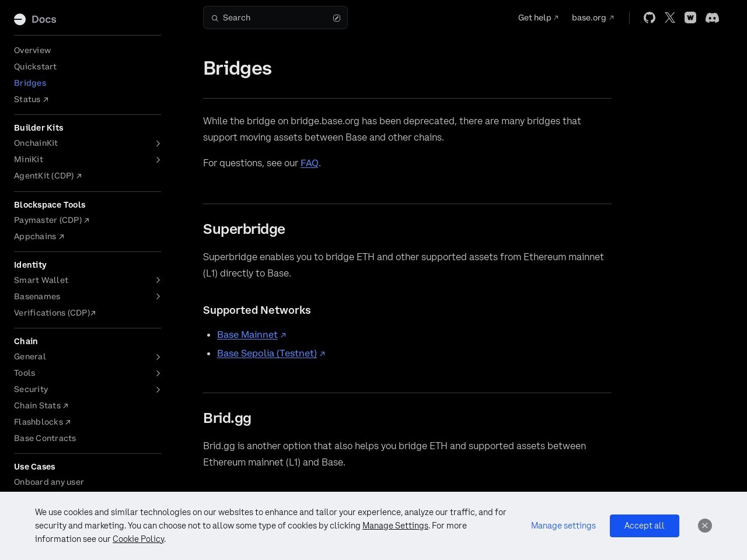Click the Base Docs logo
This screenshot has height=560, width=747.
pyautogui.click(x=35, y=19)
